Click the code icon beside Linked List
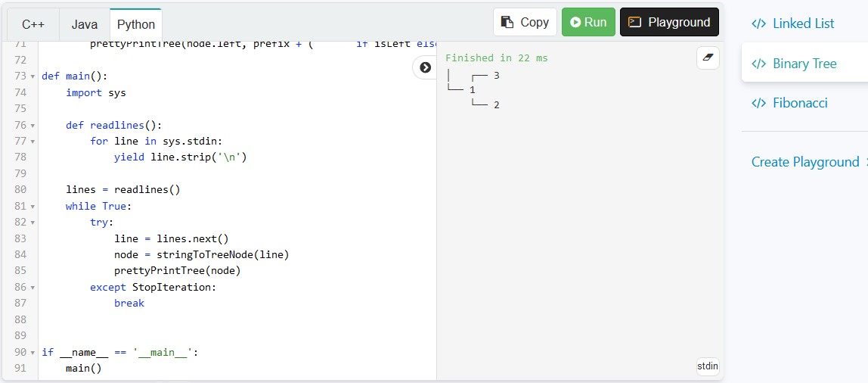 (758, 23)
